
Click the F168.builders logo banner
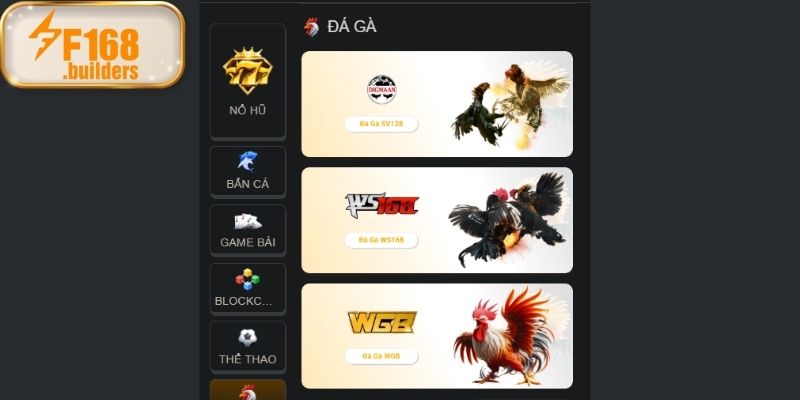pos(92,44)
